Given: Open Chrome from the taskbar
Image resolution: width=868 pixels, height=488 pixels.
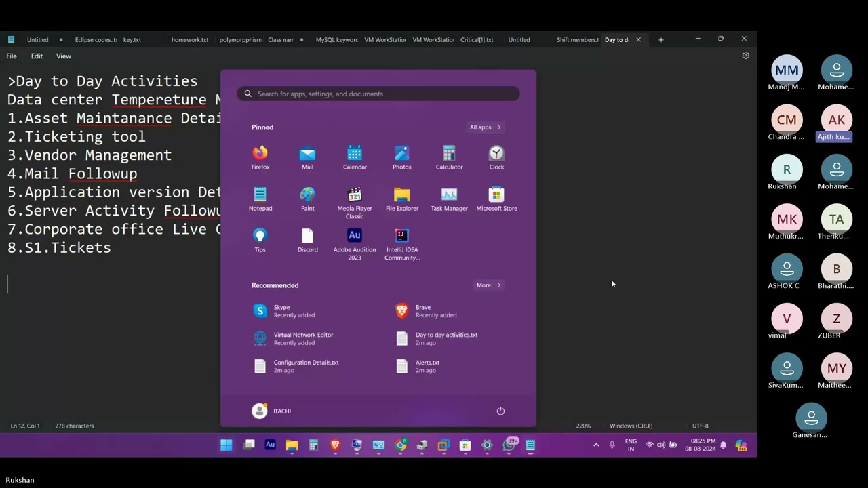Looking at the screenshot, I should tap(401, 445).
